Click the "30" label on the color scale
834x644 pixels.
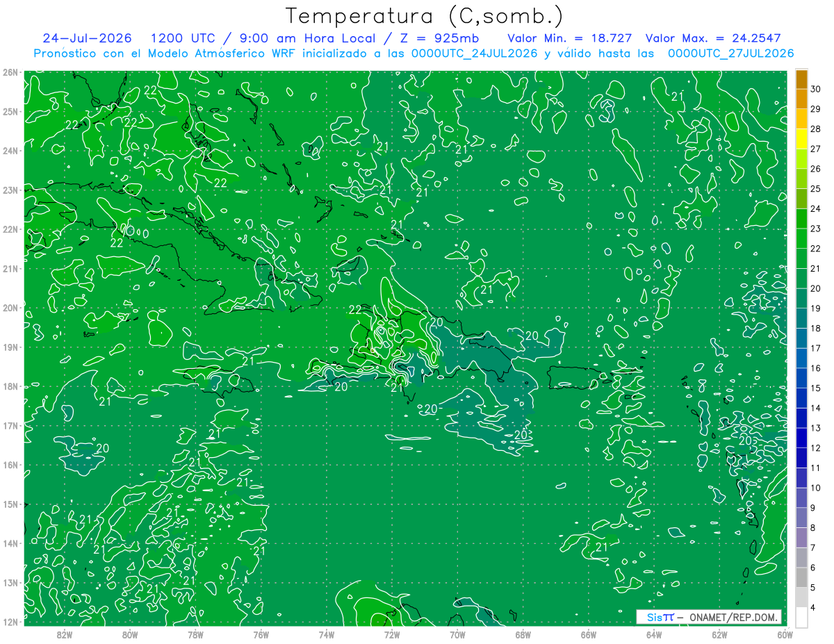[816, 89]
